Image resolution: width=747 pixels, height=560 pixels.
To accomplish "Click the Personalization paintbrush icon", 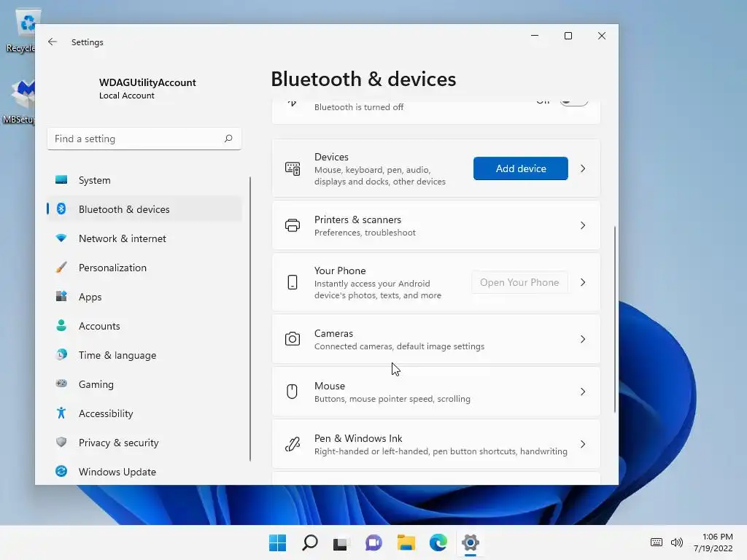I will click(61, 267).
